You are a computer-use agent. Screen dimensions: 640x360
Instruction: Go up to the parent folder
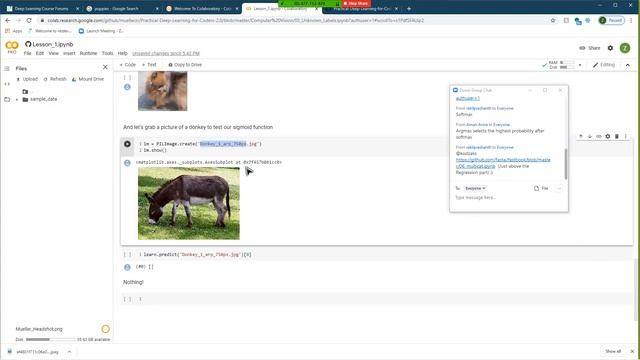[25, 91]
